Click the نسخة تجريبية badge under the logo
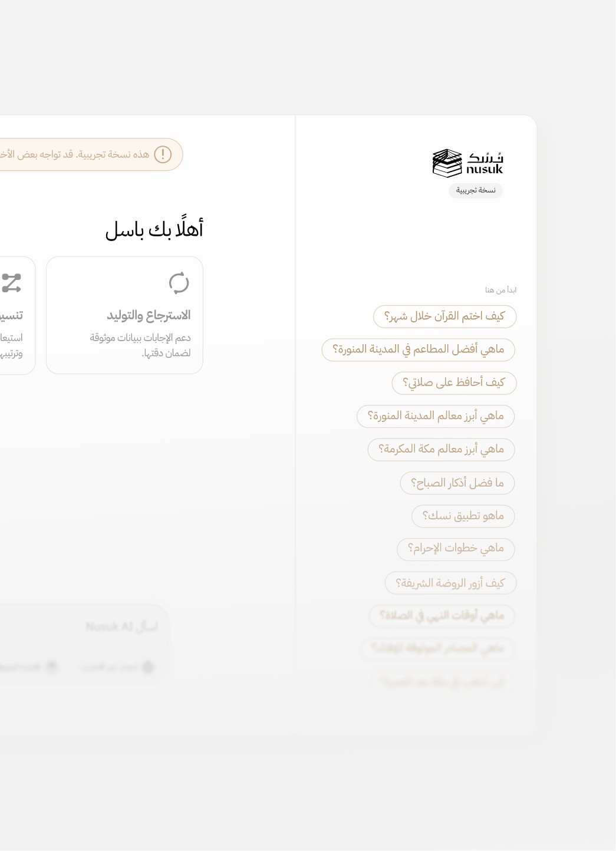The width and height of the screenshot is (616, 851). (x=475, y=190)
